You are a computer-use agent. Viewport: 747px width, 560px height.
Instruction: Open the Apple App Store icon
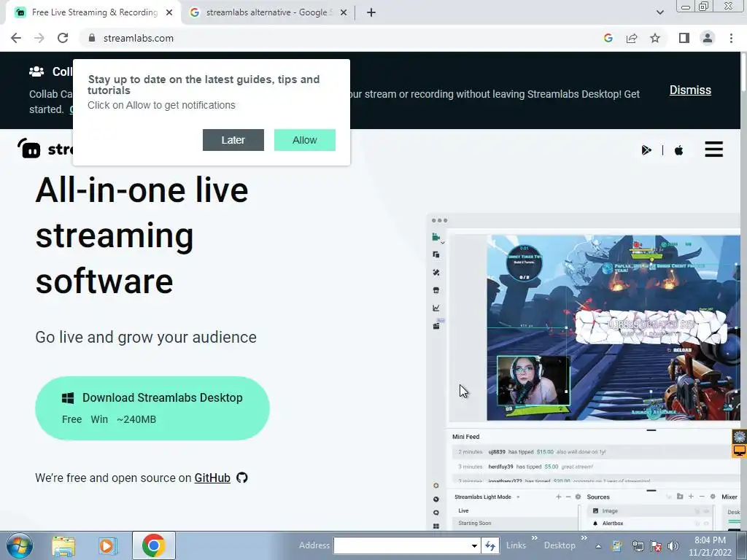(x=679, y=150)
